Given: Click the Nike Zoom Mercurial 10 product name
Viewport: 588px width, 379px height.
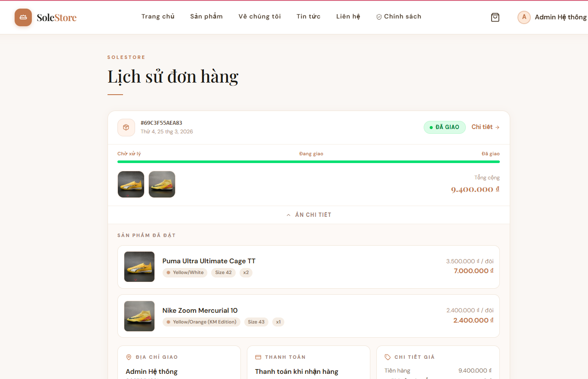Looking at the screenshot, I should pos(200,311).
